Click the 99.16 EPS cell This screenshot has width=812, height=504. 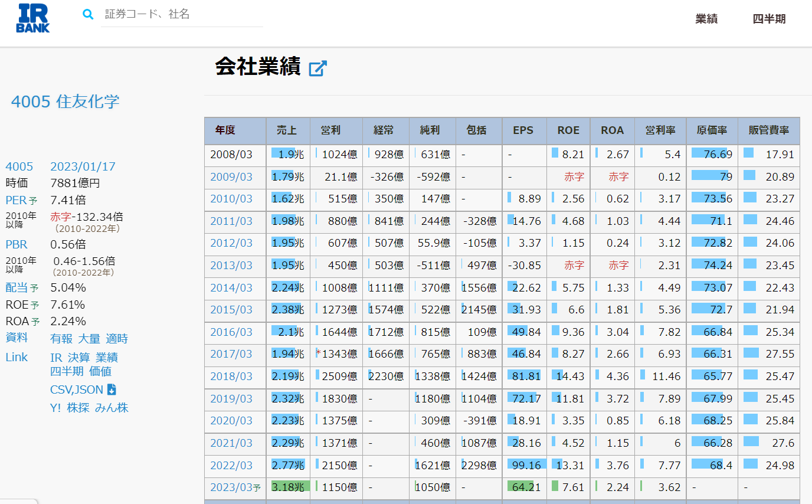point(525,466)
